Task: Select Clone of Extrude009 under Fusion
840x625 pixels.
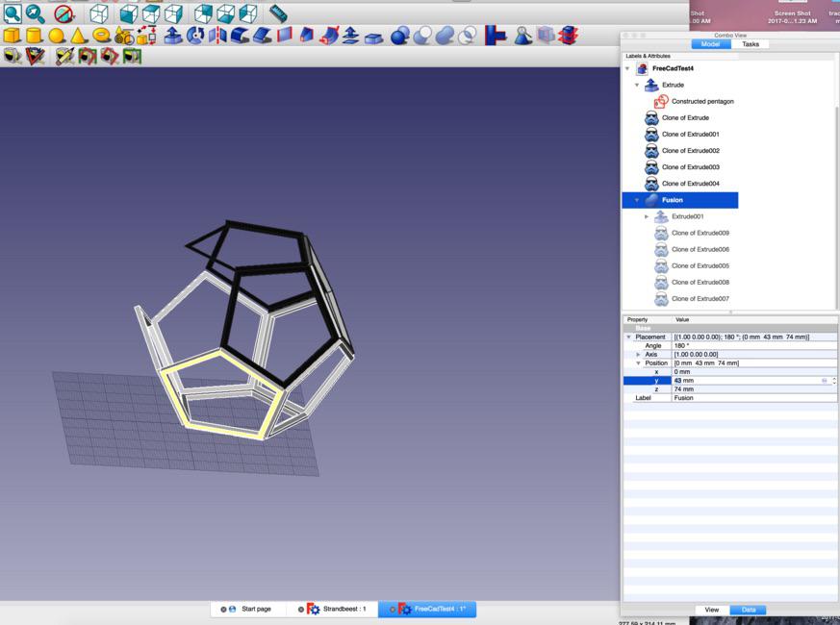Action: tap(700, 233)
